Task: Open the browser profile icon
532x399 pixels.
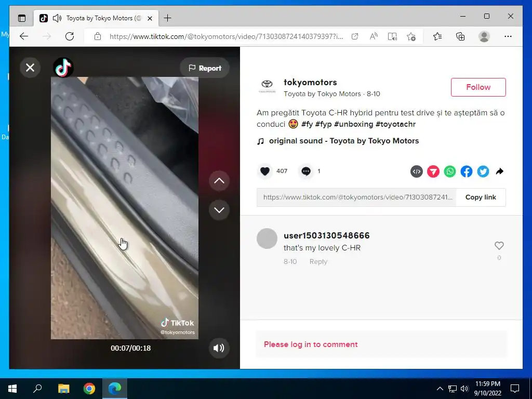Action: [484, 36]
